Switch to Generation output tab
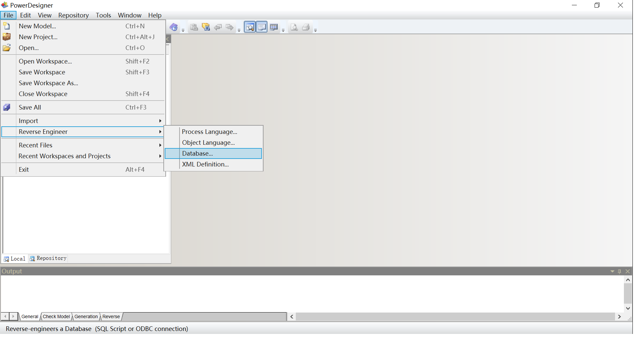Image resolution: width=644 pixels, height=353 pixels. [x=86, y=316]
